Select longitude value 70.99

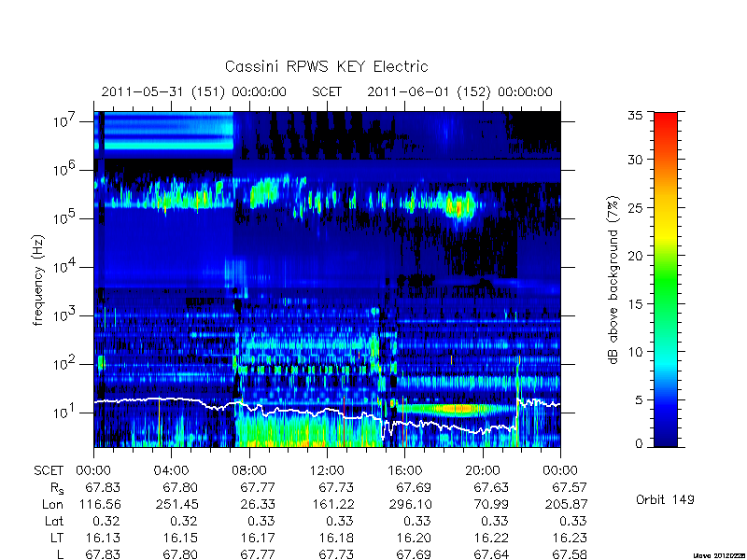(492, 504)
